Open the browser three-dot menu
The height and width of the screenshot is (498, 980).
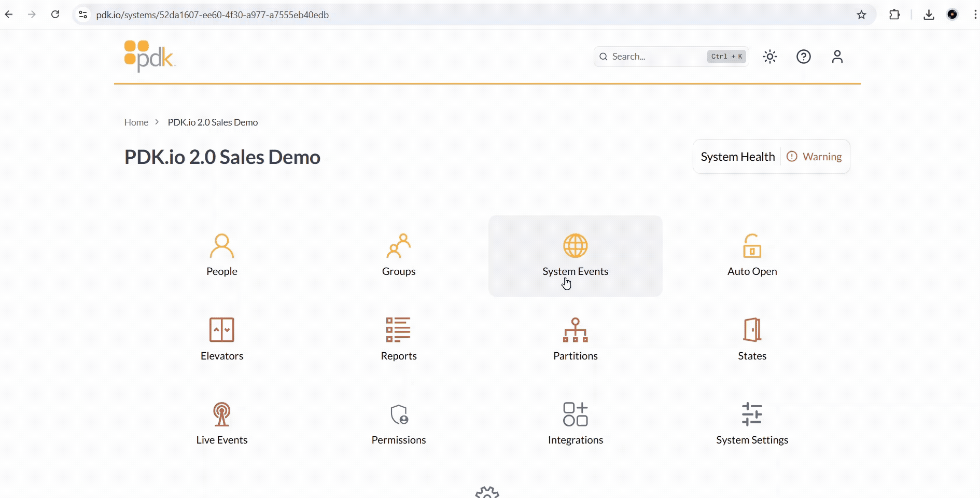tap(975, 15)
